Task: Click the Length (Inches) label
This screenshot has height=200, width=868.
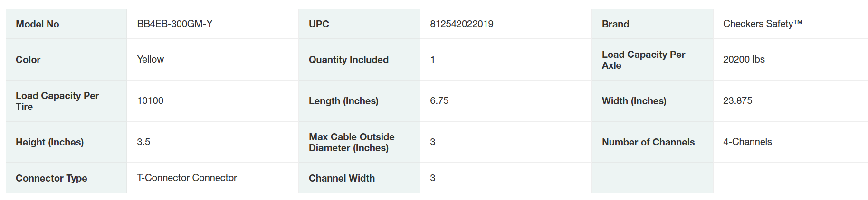Action: (x=343, y=101)
